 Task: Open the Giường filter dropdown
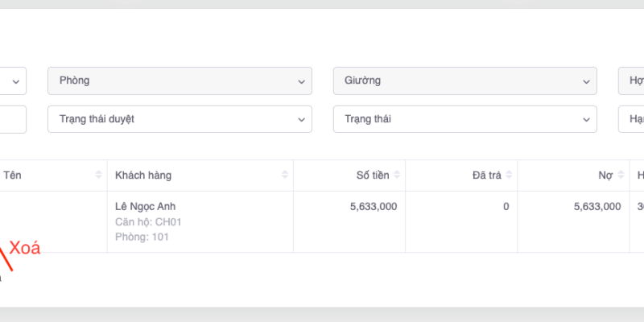(x=464, y=80)
